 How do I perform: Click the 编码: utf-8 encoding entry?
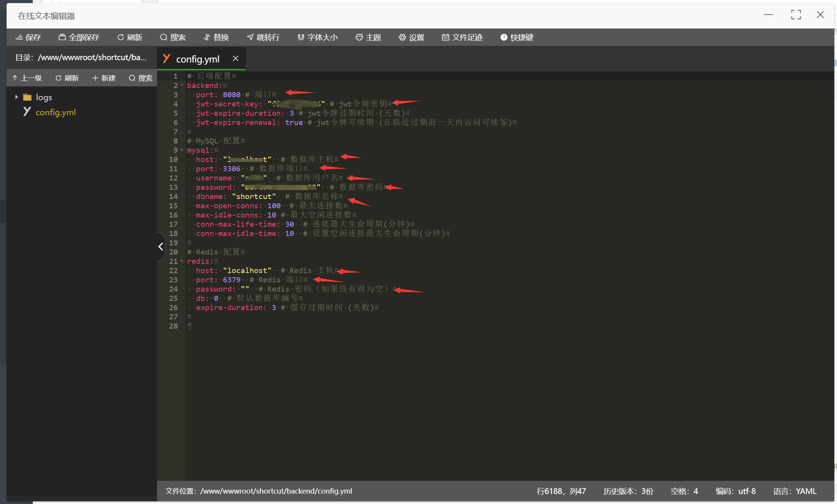coord(736,491)
